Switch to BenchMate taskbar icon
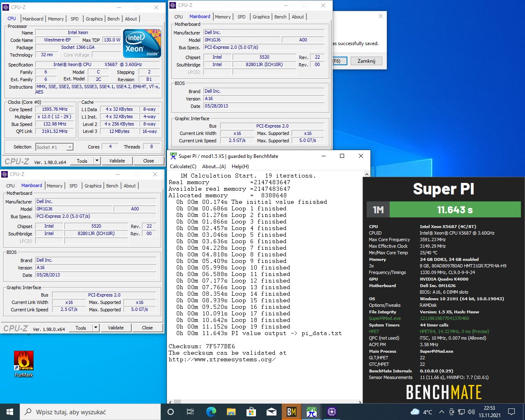 (291, 412)
